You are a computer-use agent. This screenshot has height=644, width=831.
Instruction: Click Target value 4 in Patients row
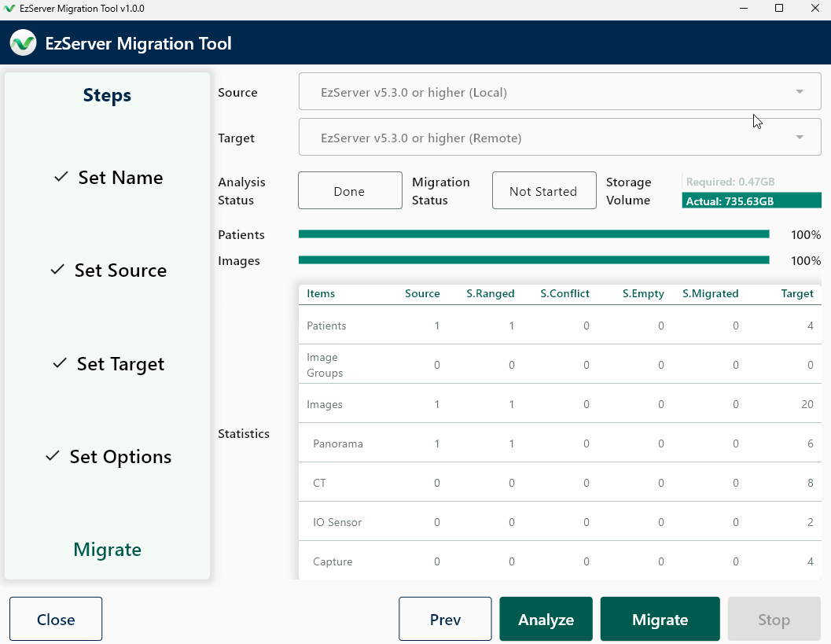click(810, 326)
